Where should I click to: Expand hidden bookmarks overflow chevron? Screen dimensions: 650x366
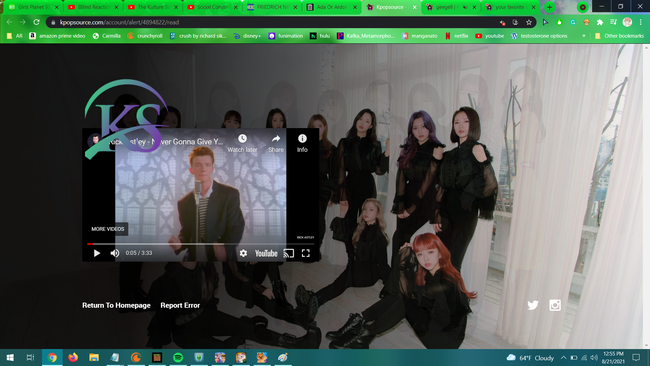pos(584,36)
